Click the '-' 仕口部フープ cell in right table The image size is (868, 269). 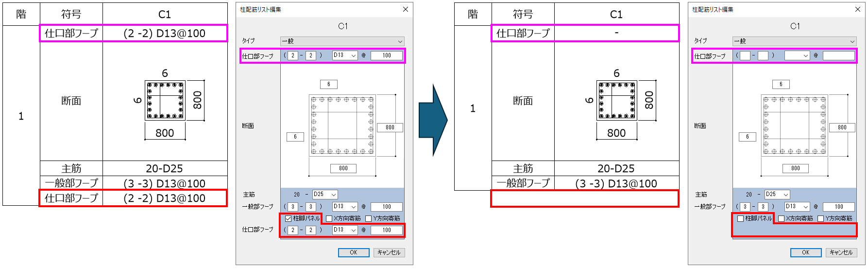click(x=617, y=33)
